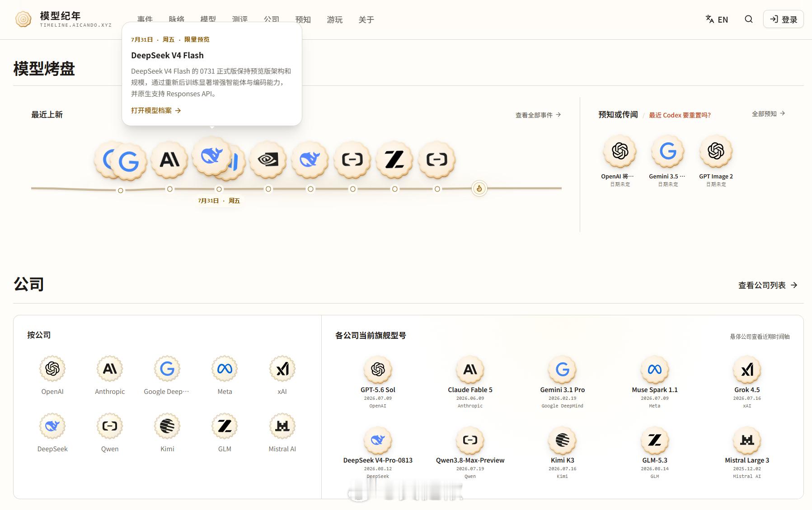
Task: Open the Qwen3.8-Max-Preview flagship name
Action: point(470,460)
